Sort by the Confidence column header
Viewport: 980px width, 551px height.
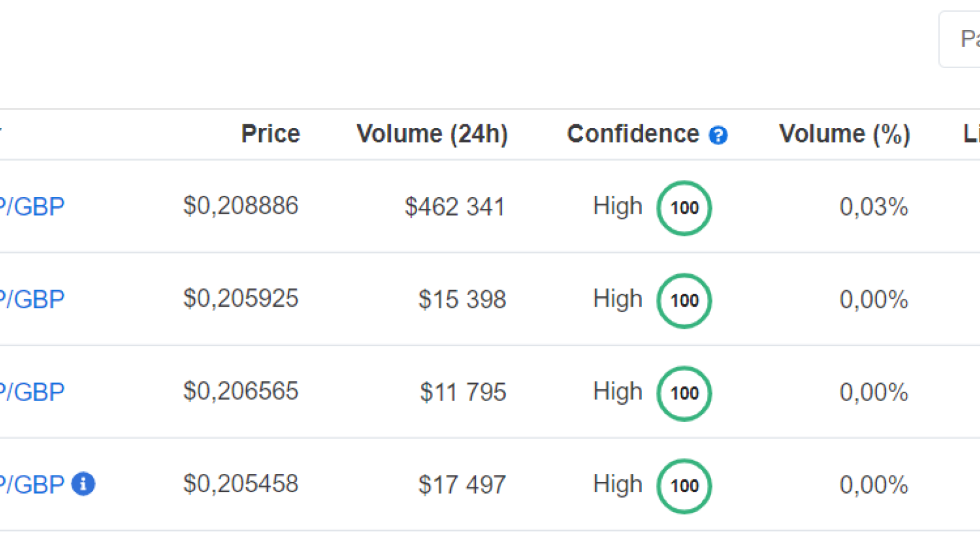click(x=633, y=133)
